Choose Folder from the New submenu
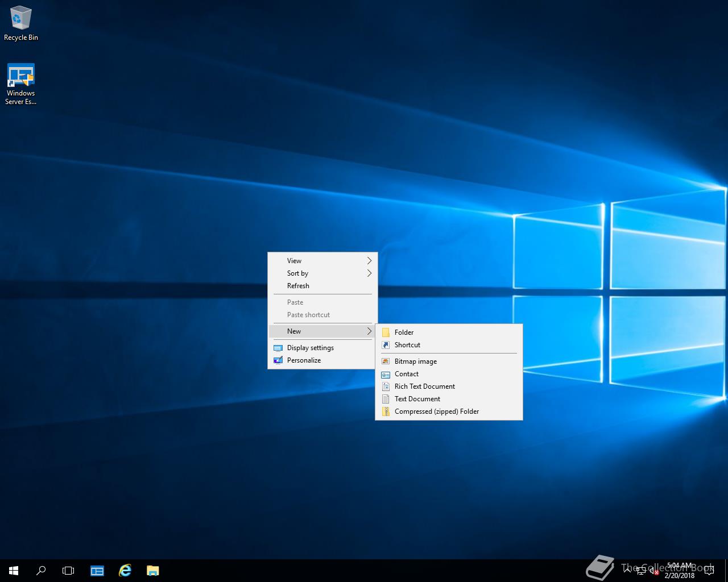This screenshot has width=728, height=582. [404, 332]
